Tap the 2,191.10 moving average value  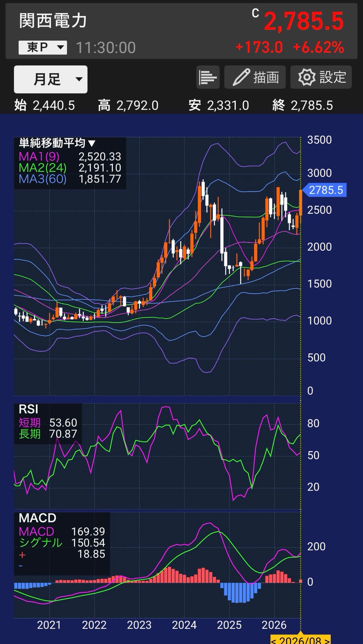tap(100, 168)
